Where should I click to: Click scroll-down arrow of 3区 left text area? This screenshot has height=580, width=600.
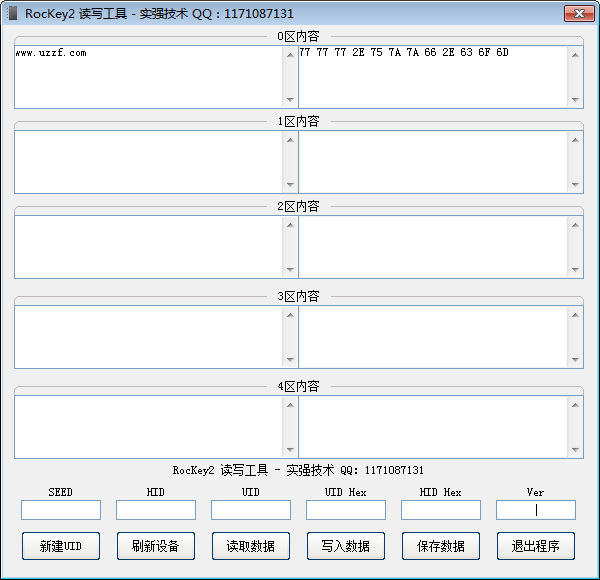pyautogui.click(x=290, y=359)
